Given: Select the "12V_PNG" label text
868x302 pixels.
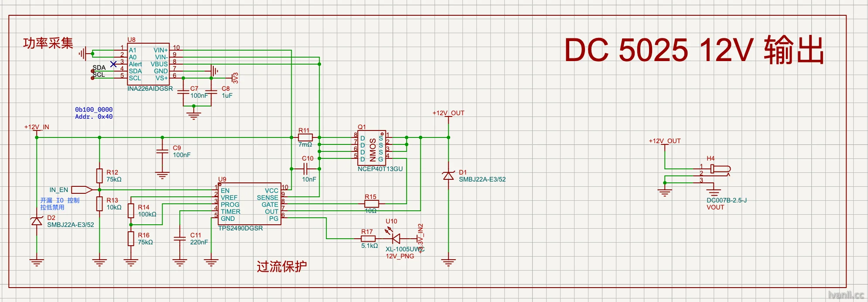Looking at the screenshot, I should click(x=400, y=256).
